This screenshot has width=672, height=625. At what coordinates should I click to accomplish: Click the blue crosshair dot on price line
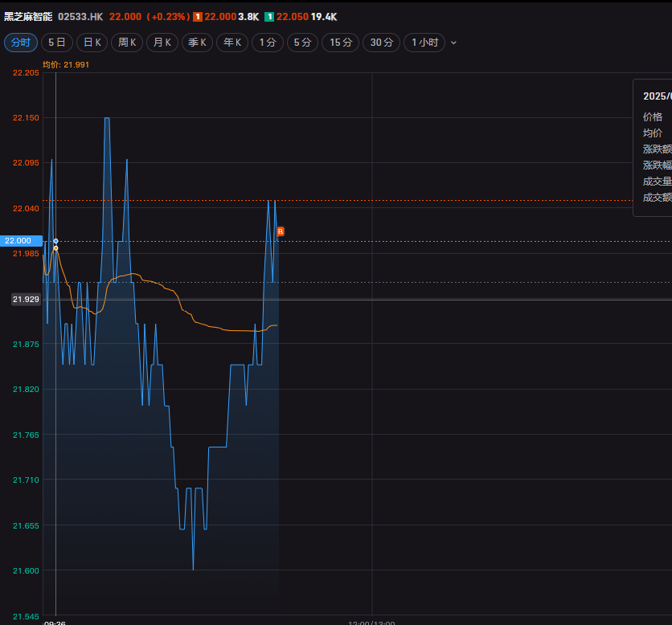pos(55,241)
